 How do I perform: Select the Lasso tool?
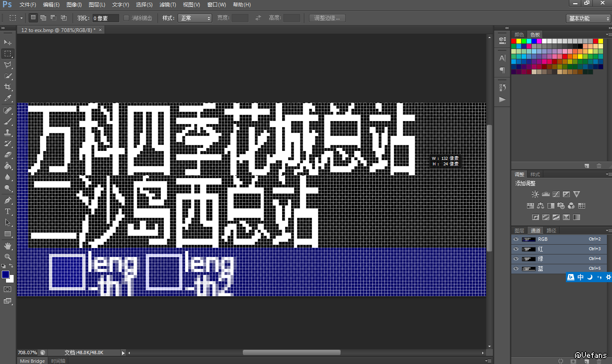(8, 65)
